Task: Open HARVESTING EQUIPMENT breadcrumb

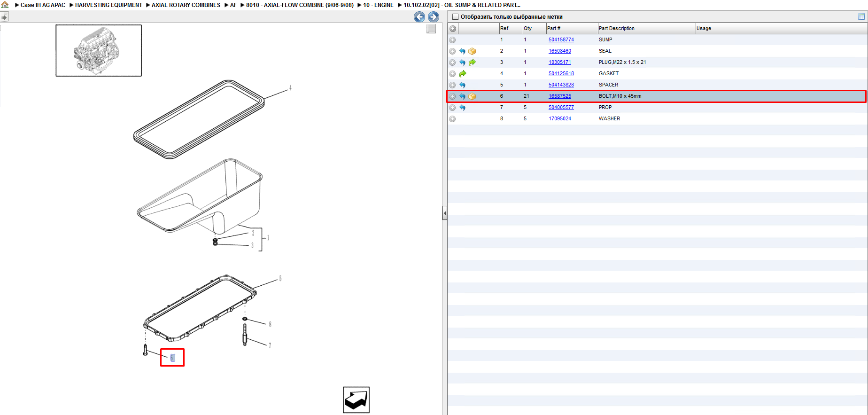Action: pyautogui.click(x=108, y=5)
